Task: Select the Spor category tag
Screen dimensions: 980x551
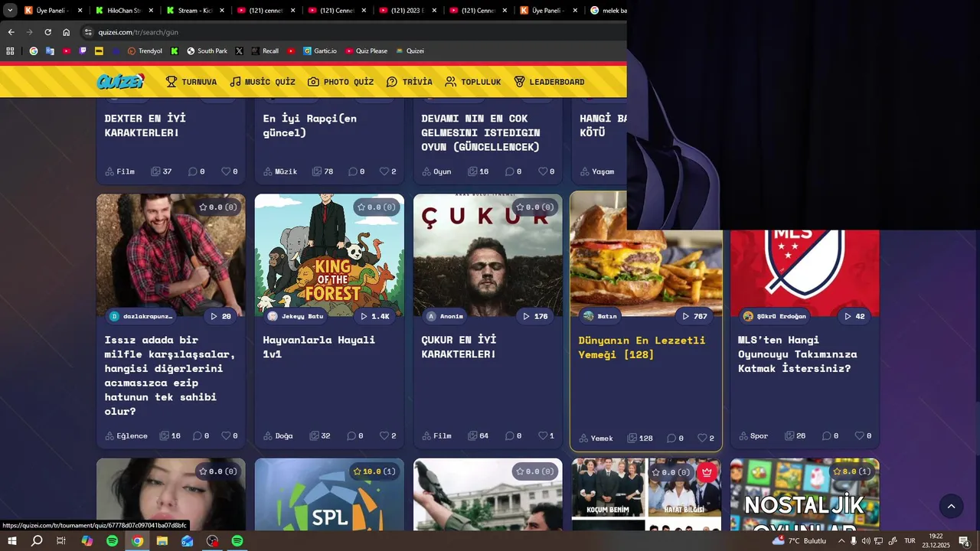Action: click(x=753, y=435)
